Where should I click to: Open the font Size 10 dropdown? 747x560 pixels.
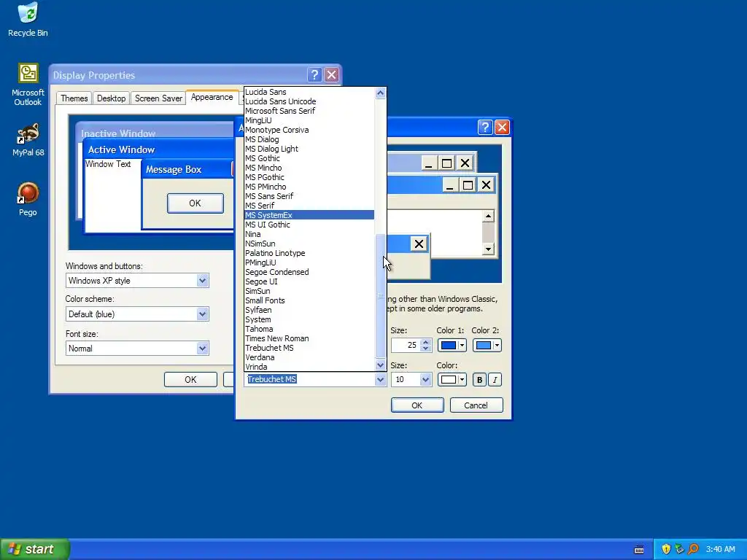pos(425,379)
